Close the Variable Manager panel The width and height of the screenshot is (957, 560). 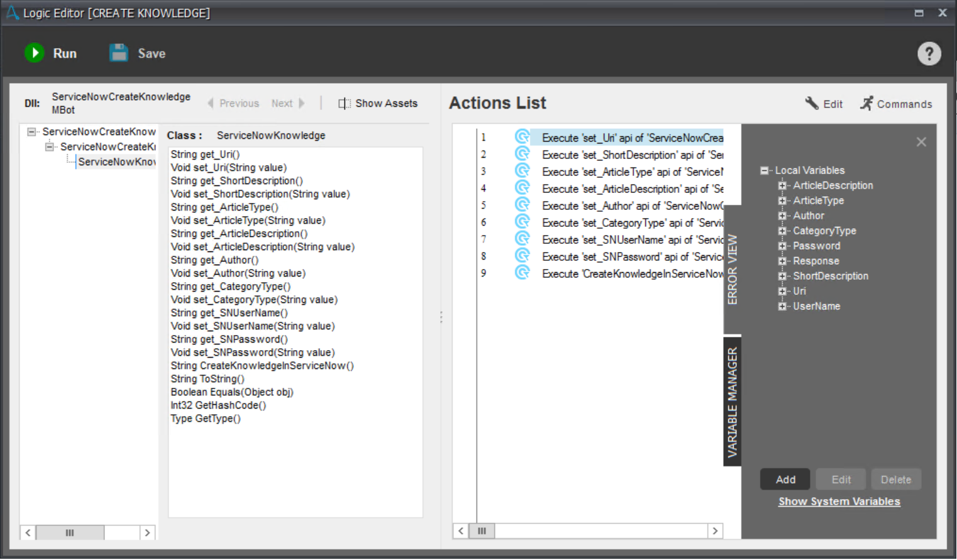pos(921,142)
